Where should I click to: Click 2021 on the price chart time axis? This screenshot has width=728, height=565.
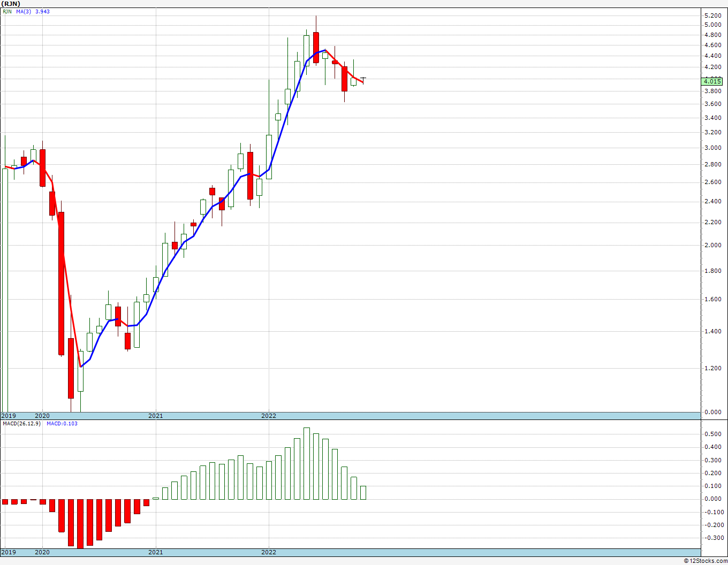click(x=156, y=416)
